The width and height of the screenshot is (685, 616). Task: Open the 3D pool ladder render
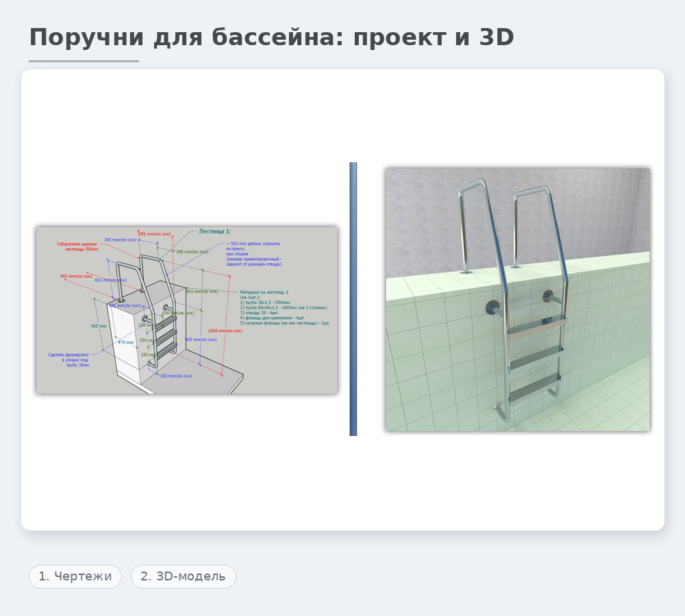click(x=518, y=300)
